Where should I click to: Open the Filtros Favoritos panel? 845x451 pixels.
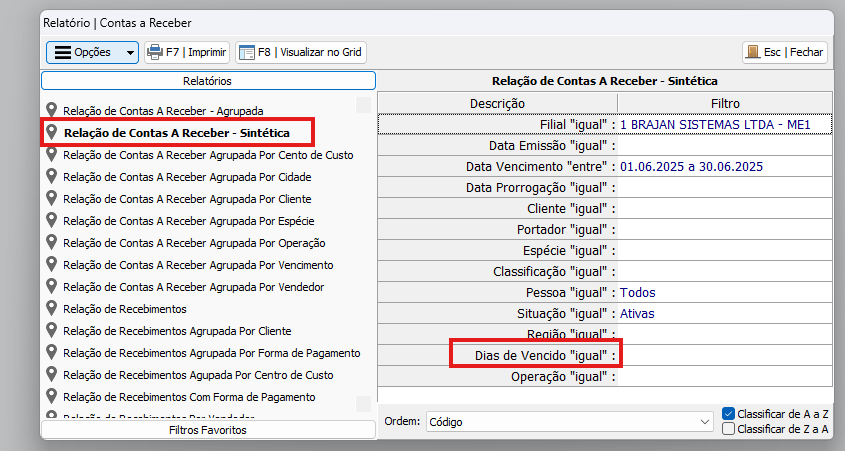point(208,430)
